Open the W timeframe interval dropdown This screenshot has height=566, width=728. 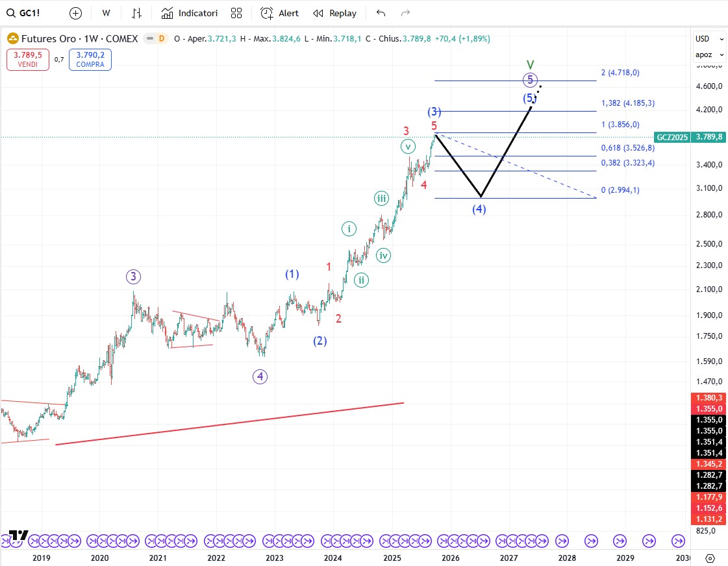pyautogui.click(x=107, y=13)
